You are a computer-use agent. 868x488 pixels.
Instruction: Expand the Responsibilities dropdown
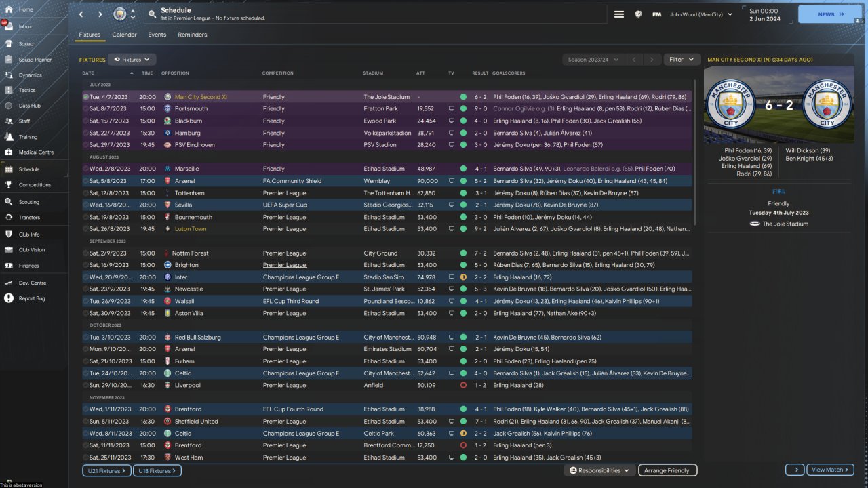coord(599,470)
